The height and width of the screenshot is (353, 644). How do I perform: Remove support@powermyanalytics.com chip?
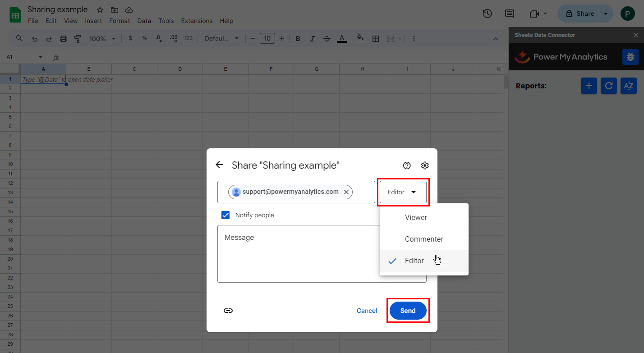[346, 192]
